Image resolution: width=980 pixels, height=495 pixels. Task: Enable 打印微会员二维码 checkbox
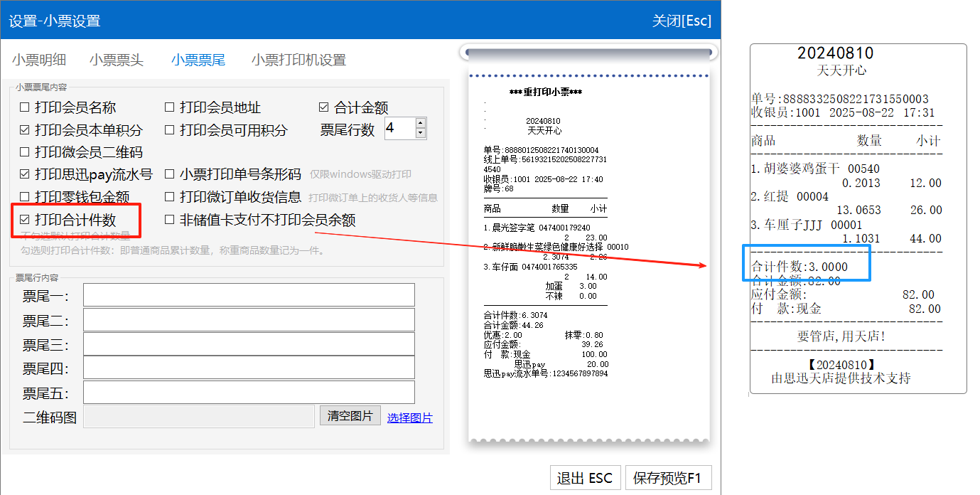pos(25,153)
